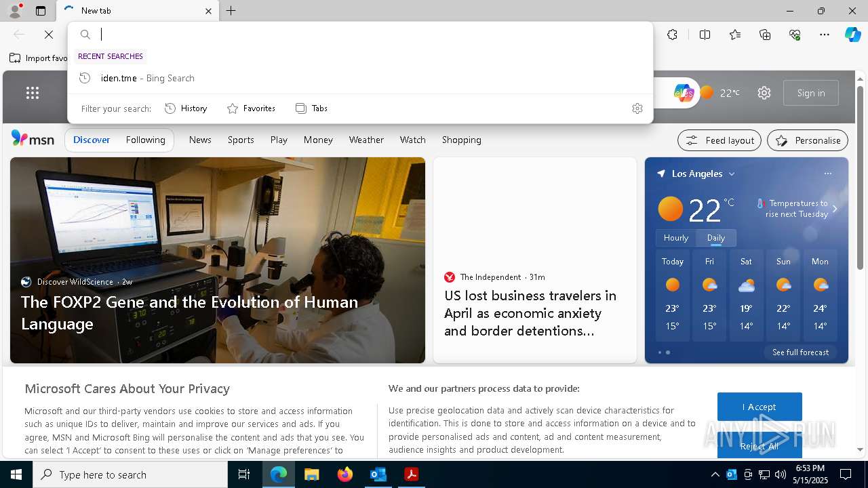Open File Explorer from taskbar
This screenshot has height=488, width=868.
(311, 474)
